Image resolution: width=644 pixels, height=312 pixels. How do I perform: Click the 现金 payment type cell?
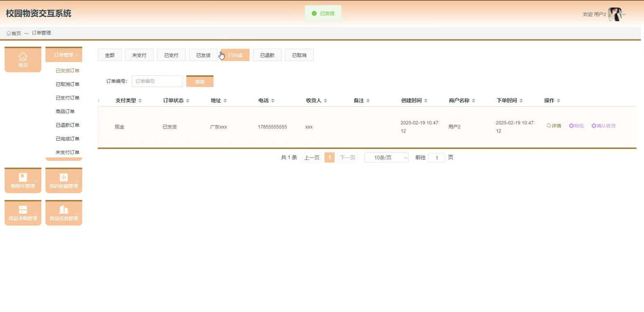119,127
